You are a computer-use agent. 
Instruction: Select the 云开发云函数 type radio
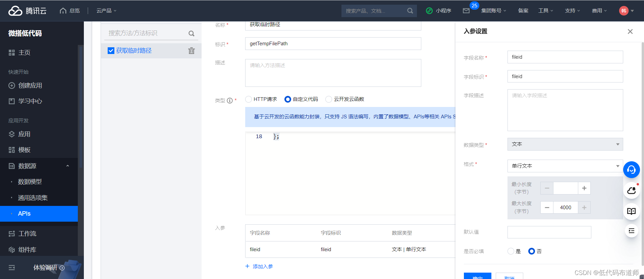329,99
